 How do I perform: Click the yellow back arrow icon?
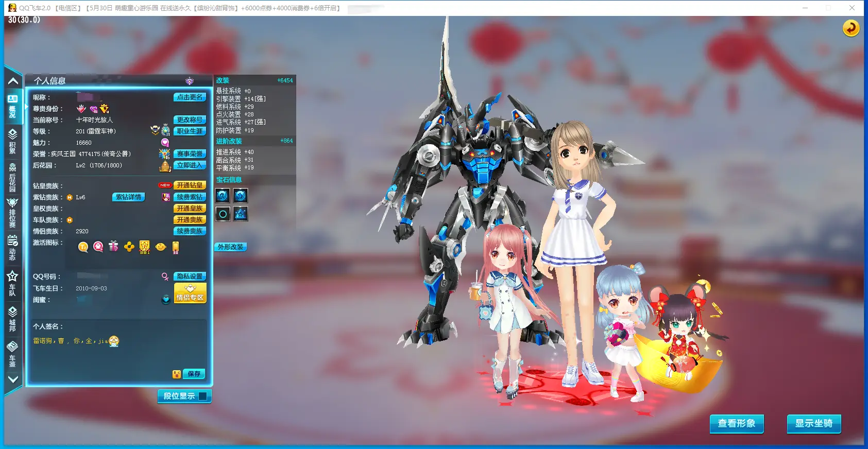click(x=851, y=28)
